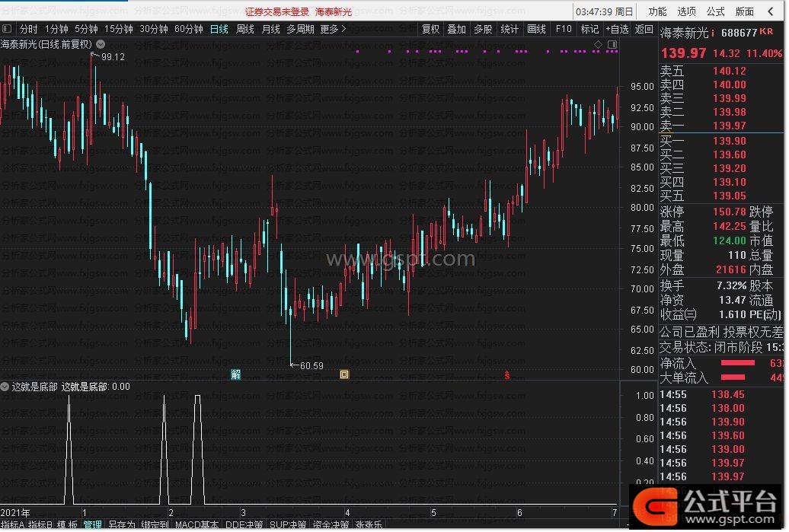The width and height of the screenshot is (789, 532).
Task: Open the 版面 menu
Action: click(x=745, y=11)
